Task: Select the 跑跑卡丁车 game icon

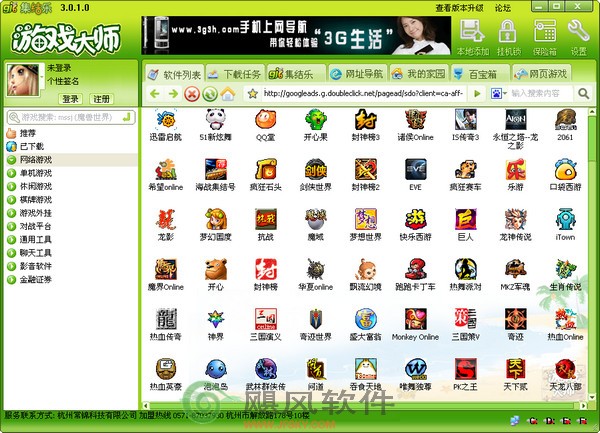Action: (416, 269)
